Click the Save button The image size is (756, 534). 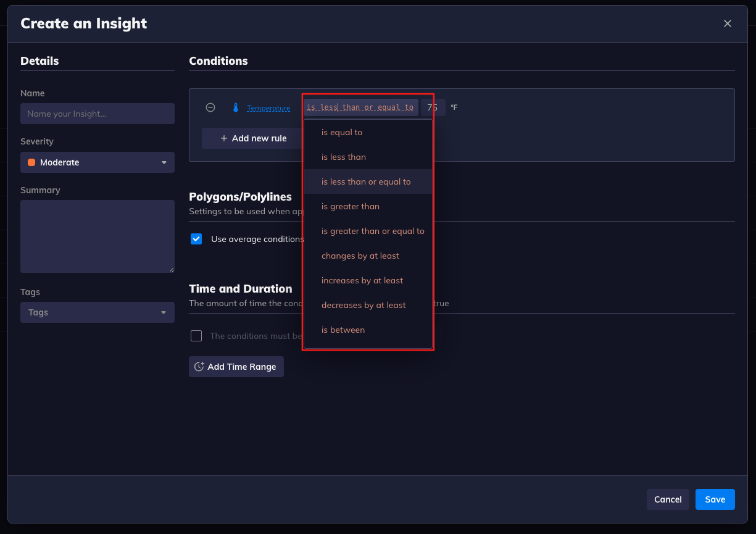tap(715, 499)
